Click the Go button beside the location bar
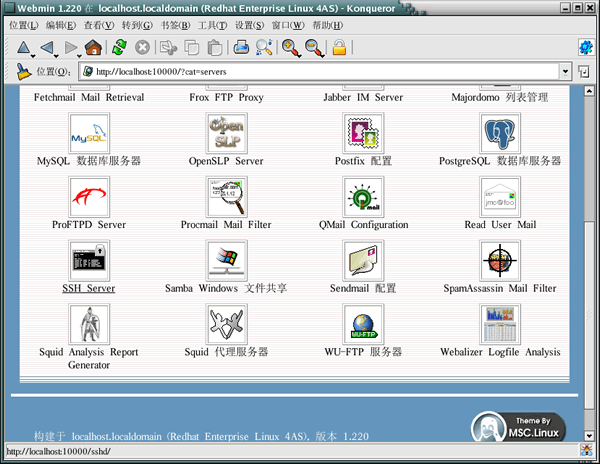Viewport: 600px width, 464px height. pyautogui.click(x=584, y=72)
